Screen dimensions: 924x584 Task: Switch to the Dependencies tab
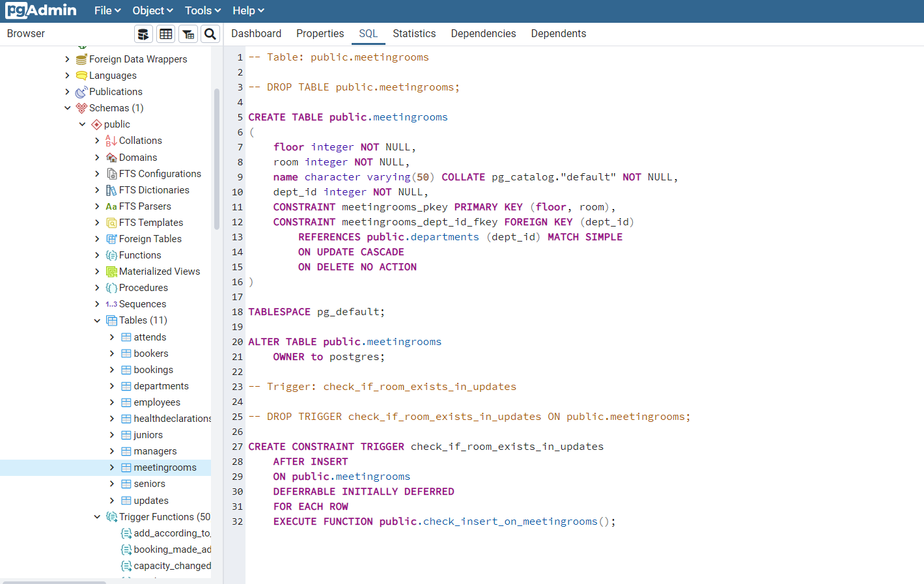[483, 34]
